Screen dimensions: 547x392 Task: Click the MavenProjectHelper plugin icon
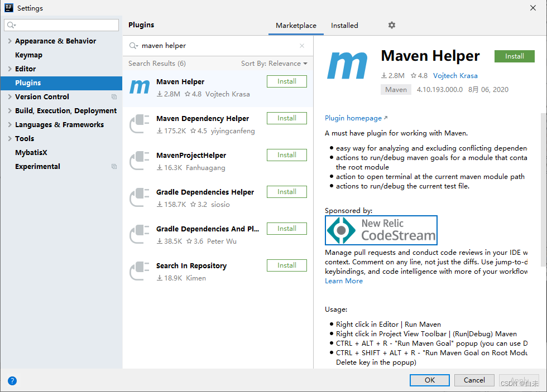140,161
